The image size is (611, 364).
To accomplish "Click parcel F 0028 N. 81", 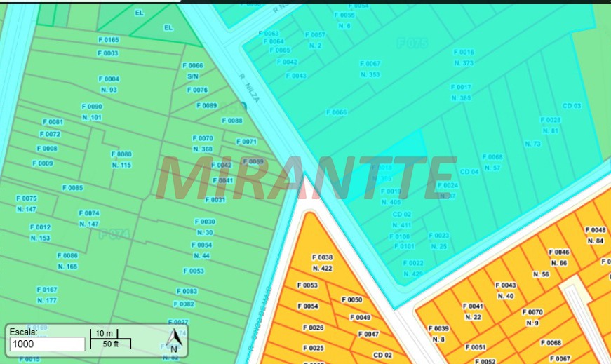I will [551, 125].
